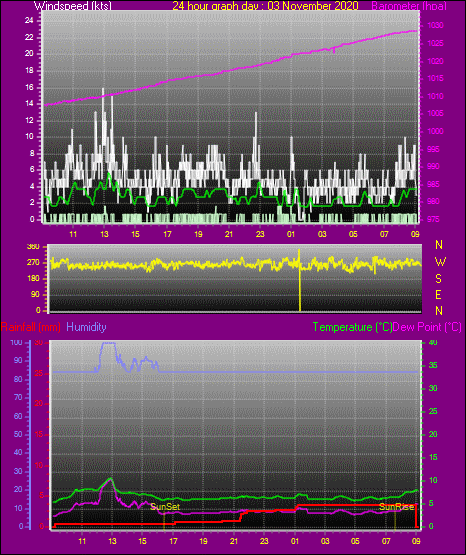466x555 pixels.
Task: Click the "70" humidity scale value
Action: pyautogui.click(x=18, y=397)
